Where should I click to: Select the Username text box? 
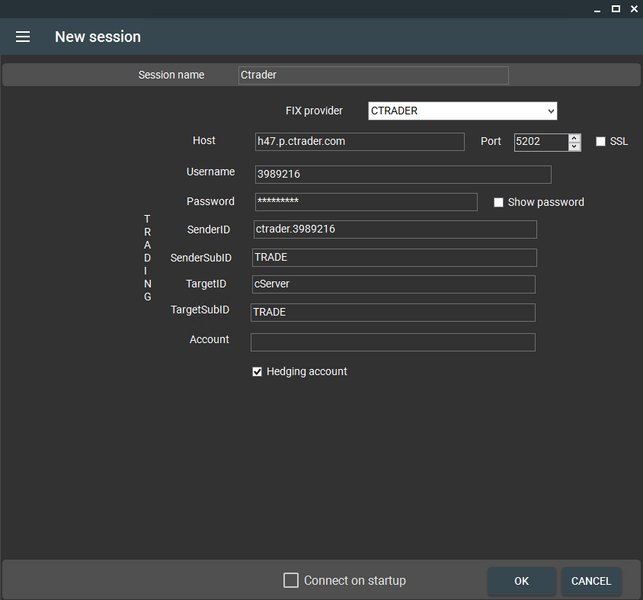tap(402, 174)
